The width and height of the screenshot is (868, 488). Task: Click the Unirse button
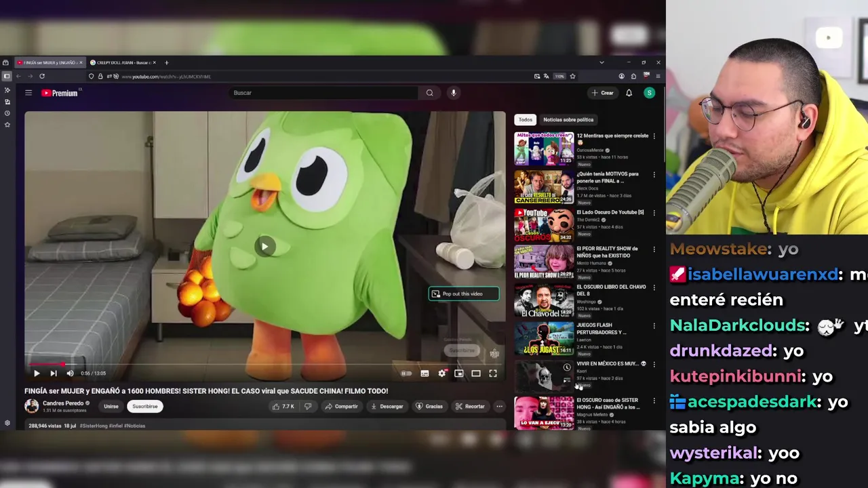(x=111, y=407)
